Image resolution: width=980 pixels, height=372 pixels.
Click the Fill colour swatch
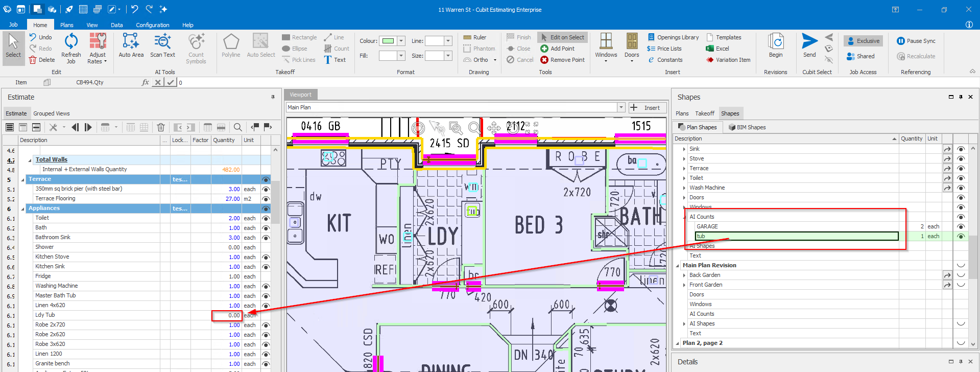coord(388,56)
